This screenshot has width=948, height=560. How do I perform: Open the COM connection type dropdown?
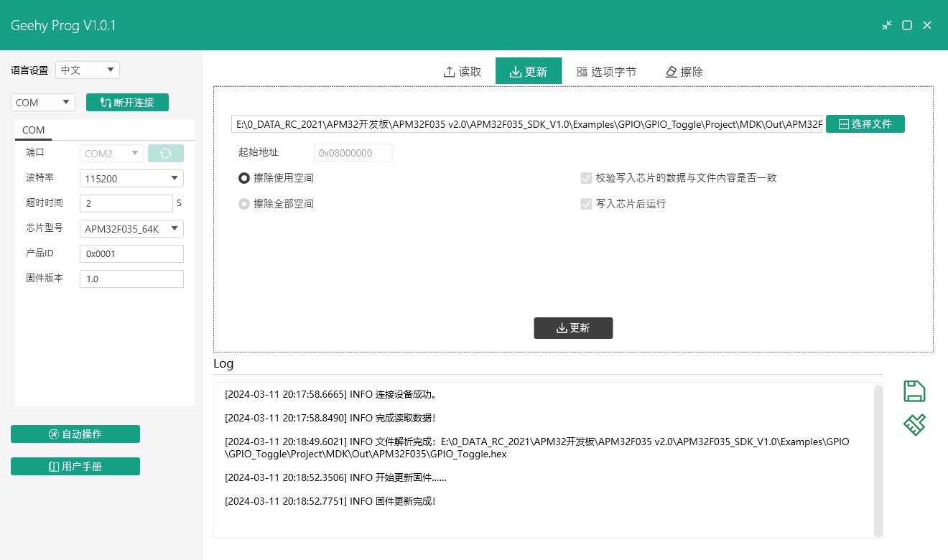[x=43, y=103]
